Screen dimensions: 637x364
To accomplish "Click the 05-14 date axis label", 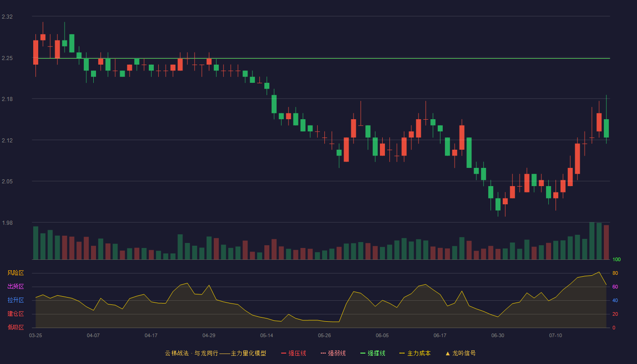I will click(267, 335).
